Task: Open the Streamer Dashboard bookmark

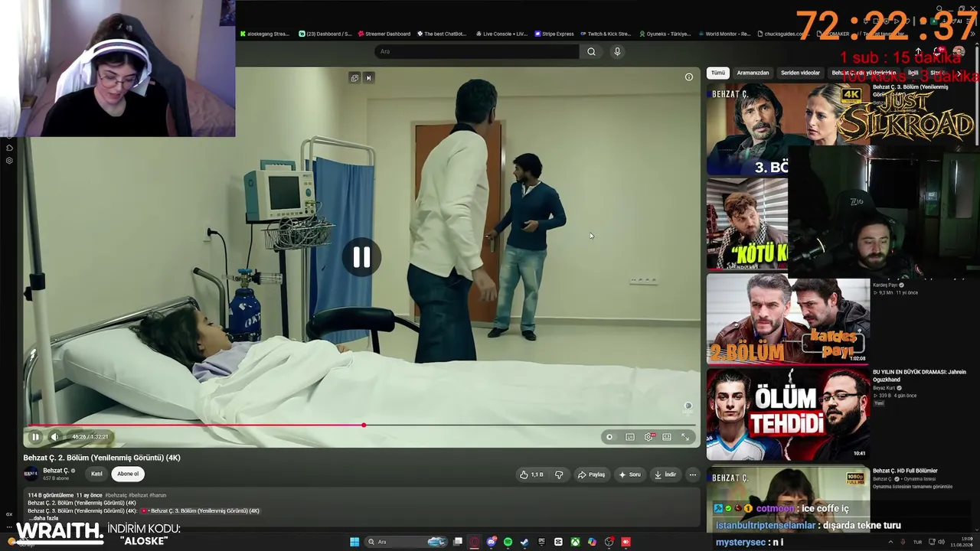Action: [384, 34]
